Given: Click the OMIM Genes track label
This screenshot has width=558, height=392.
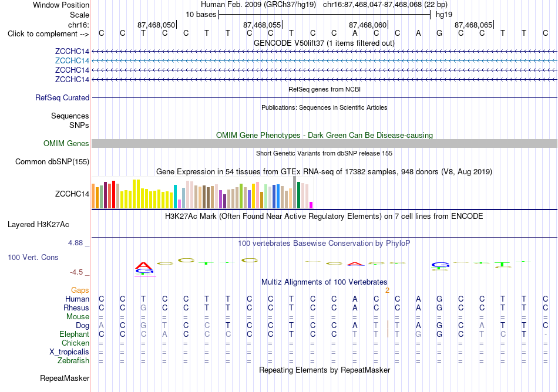Looking at the screenshot, I should click(x=66, y=144).
